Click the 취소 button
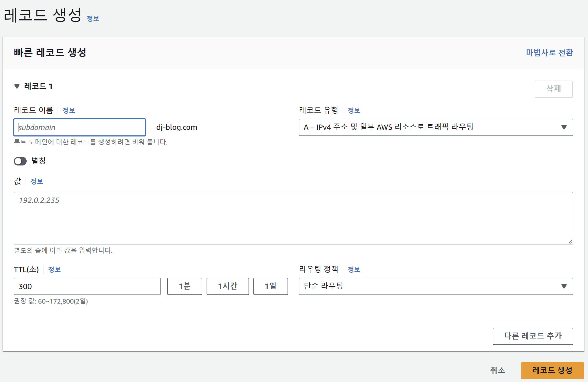 (498, 371)
